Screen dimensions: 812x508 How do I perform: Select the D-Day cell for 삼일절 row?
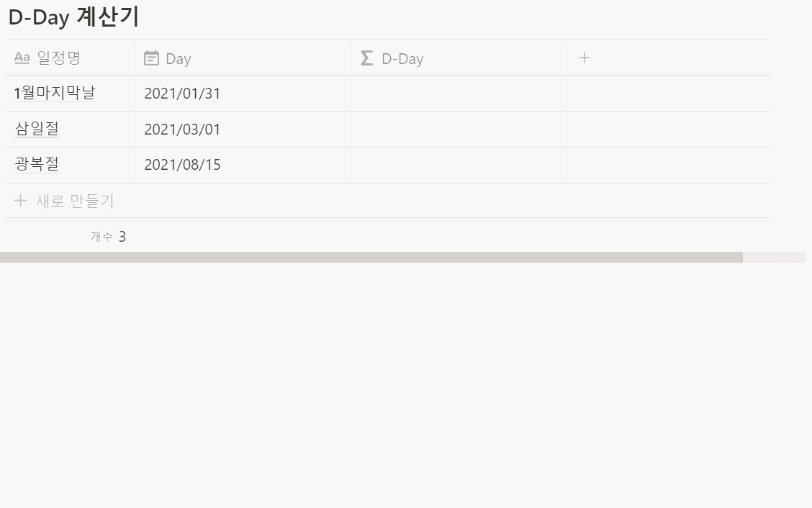point(459,130)
